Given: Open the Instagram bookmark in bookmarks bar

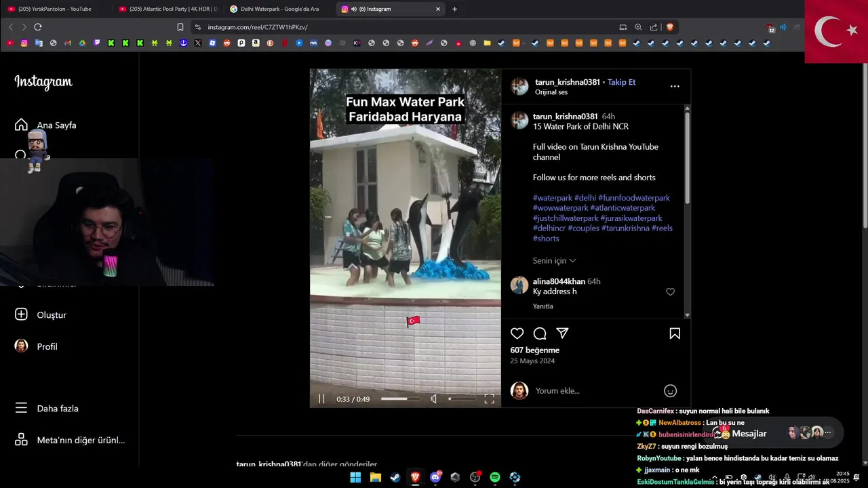Looking at the screenshot, I should tap(24, 43).
